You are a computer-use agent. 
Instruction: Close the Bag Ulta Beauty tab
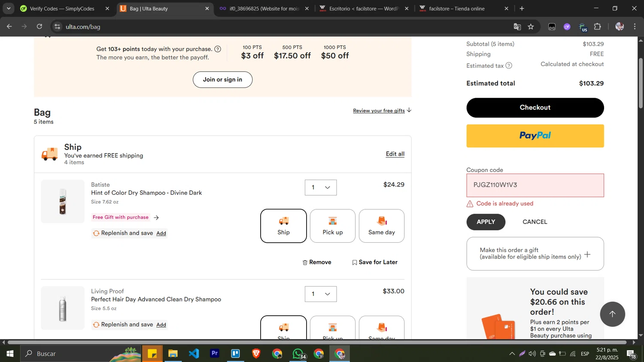coord(207,9)
